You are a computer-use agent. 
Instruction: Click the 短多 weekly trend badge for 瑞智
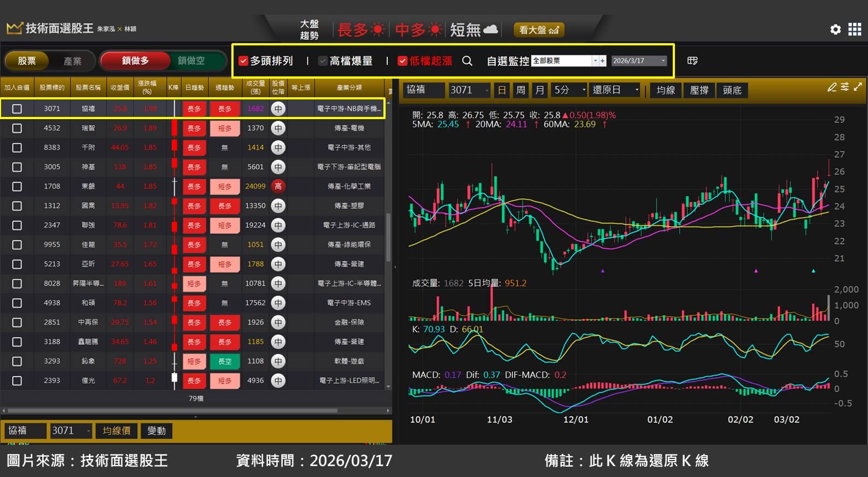pos(225,128)
